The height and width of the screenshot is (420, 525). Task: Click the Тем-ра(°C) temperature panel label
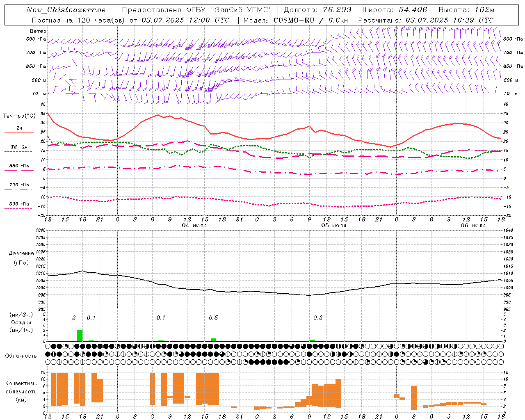pyautogui.click(x=19, y=116)
